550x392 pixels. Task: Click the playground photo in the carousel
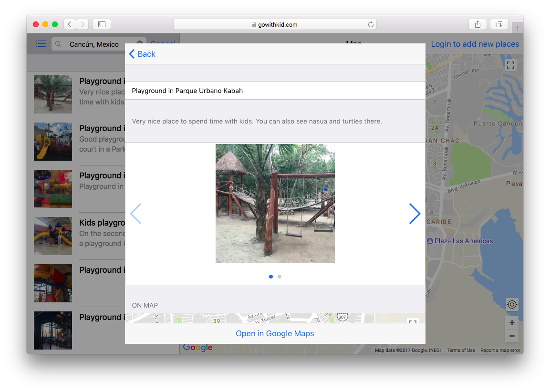click(x=275, y=204)
